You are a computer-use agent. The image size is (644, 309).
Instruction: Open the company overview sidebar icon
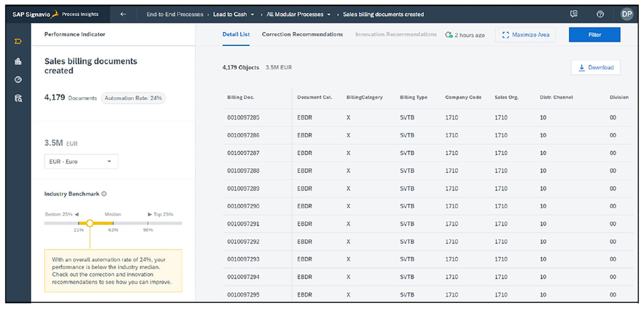18,61
